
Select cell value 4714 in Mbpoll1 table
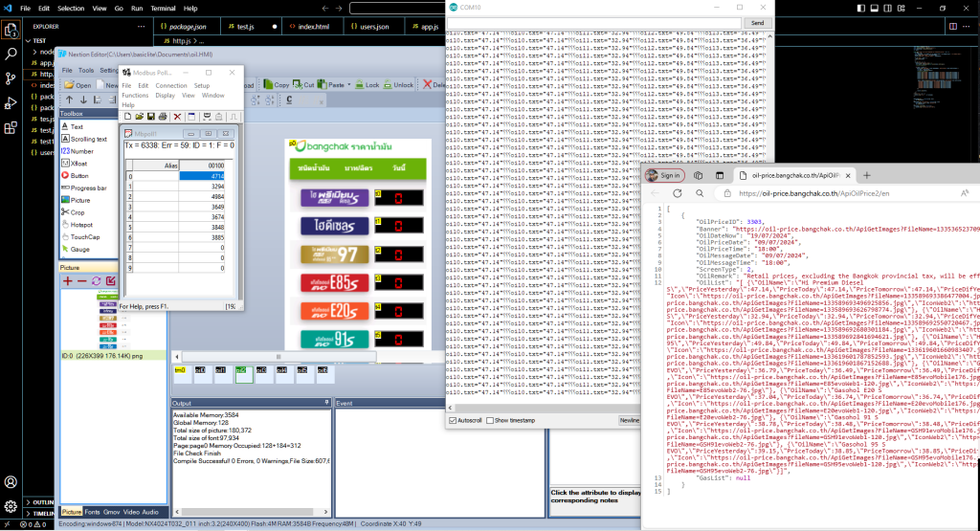coord(201,176)
